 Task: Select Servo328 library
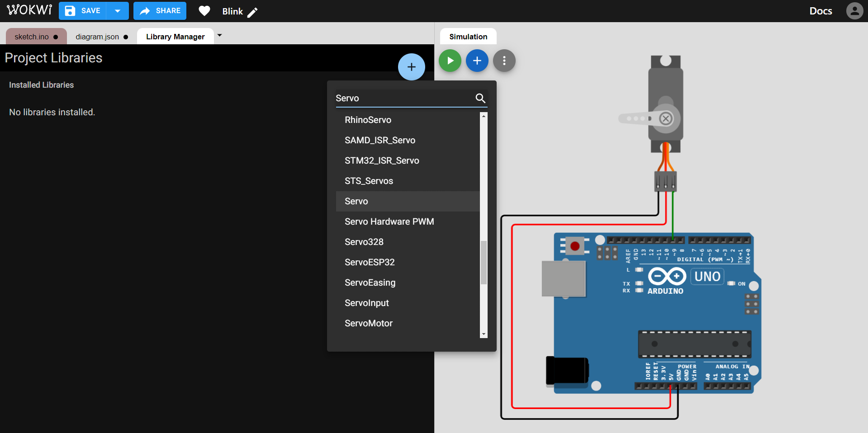408,242
